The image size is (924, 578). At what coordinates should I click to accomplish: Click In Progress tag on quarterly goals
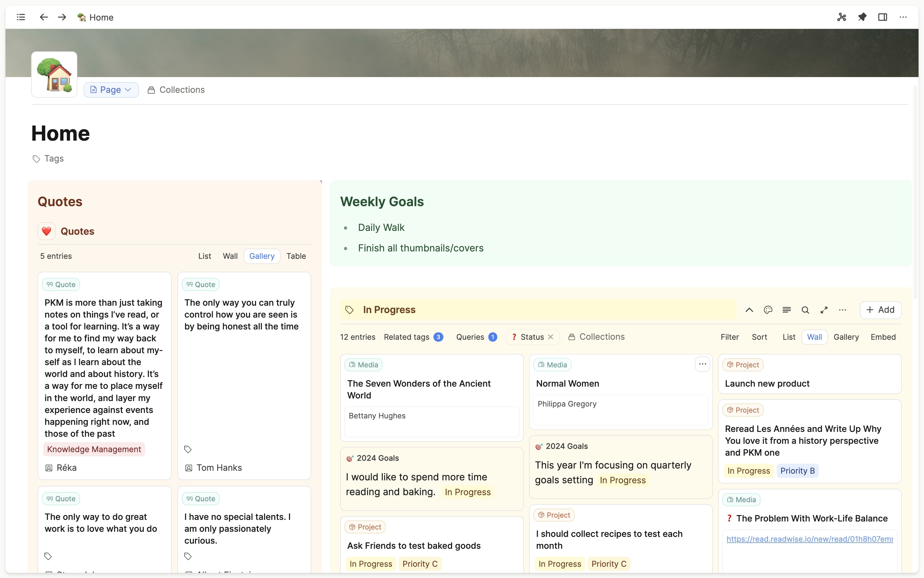pyautogui.click(x=622, y=480)
